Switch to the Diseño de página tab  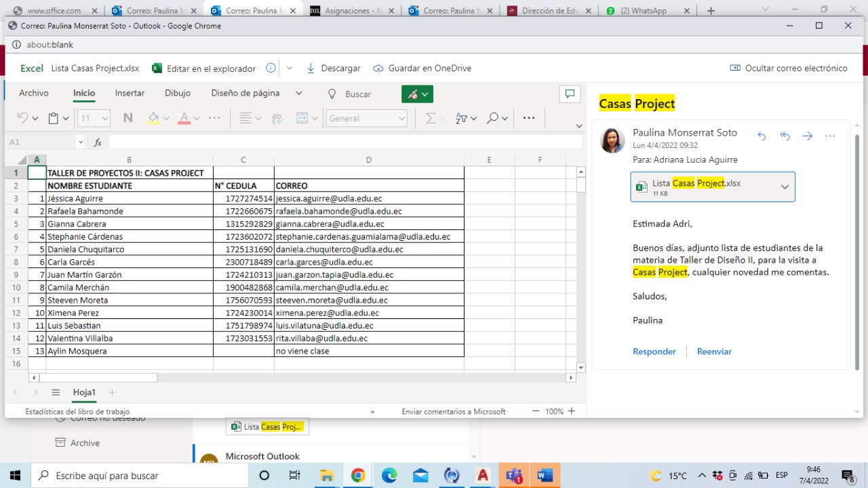pyautogui.click(x=245, y=93)
